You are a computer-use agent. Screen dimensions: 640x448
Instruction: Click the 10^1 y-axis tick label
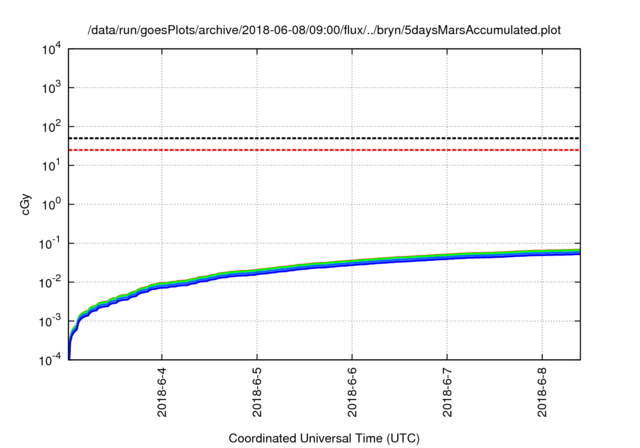coord(52,166)
